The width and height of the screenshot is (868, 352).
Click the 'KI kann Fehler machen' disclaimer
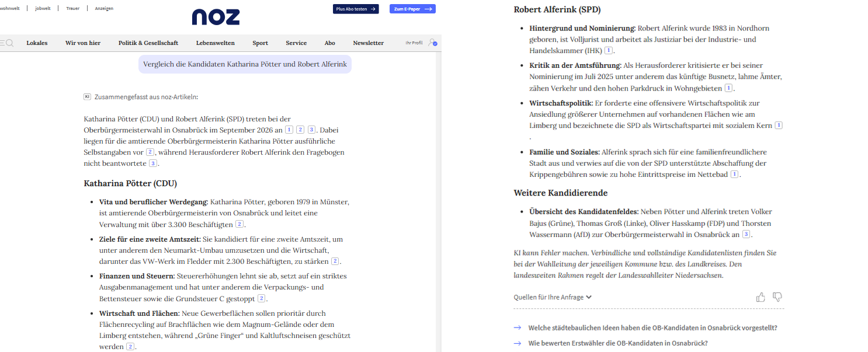click(x=645, y=264)
